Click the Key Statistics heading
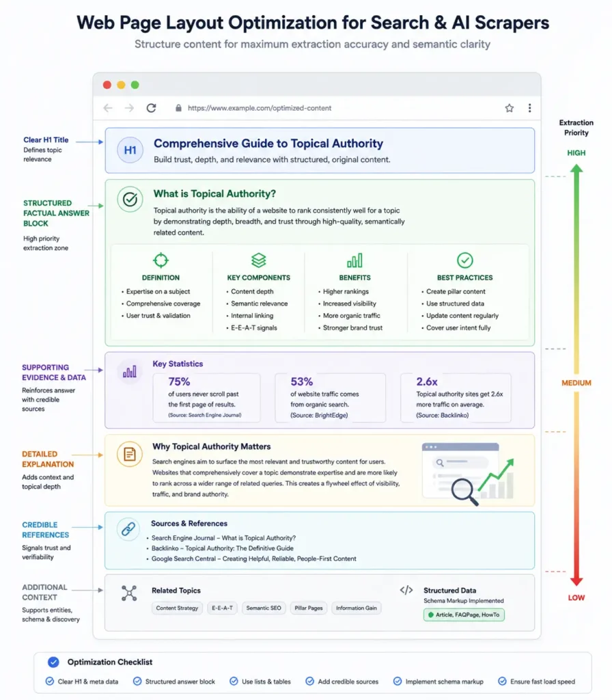This screenshot has height=700, width=612. point(178,364)
